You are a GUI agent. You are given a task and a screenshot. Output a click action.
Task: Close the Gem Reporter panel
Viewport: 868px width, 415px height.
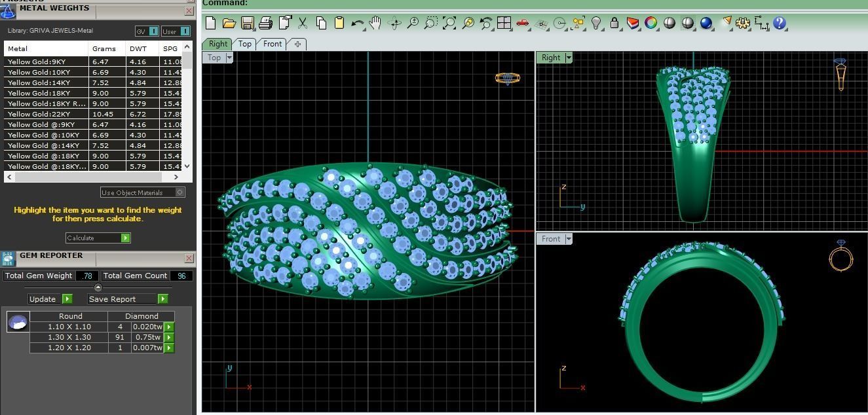[x=189, y=258]
